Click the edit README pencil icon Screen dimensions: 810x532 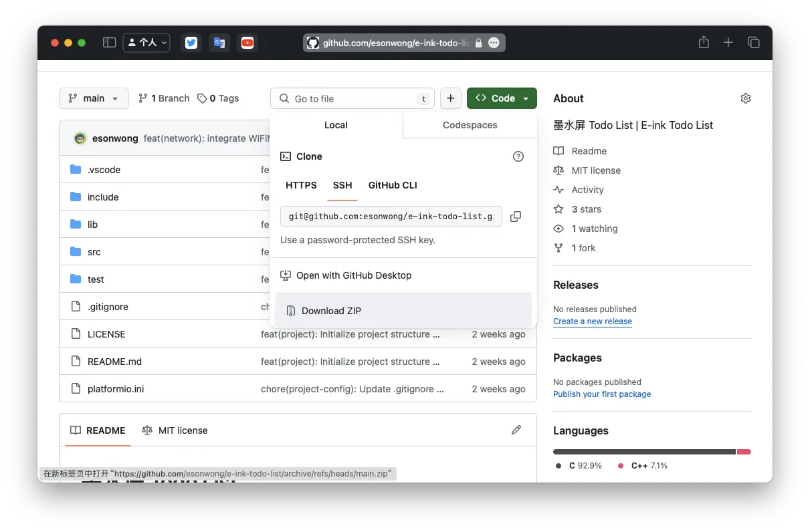coord(516,430)
